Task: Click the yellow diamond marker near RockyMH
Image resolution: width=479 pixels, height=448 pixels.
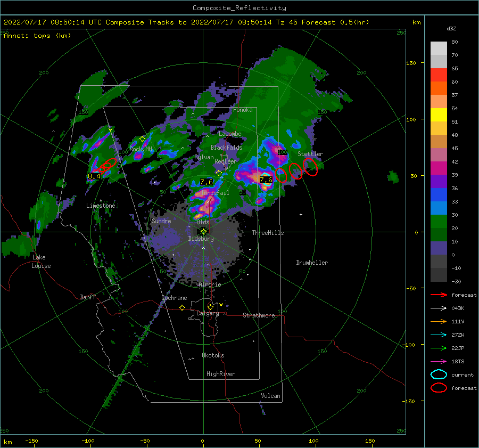Action: click(x=142, y=139)
